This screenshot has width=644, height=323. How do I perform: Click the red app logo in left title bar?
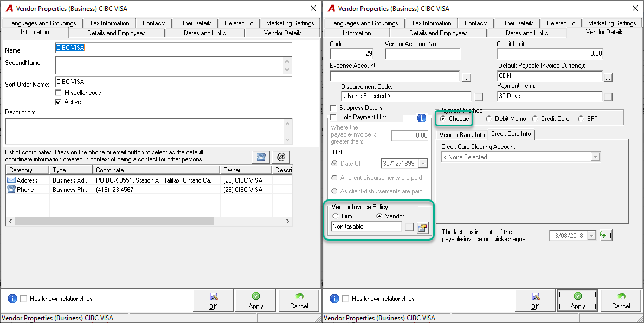click(x=9, y=8)
